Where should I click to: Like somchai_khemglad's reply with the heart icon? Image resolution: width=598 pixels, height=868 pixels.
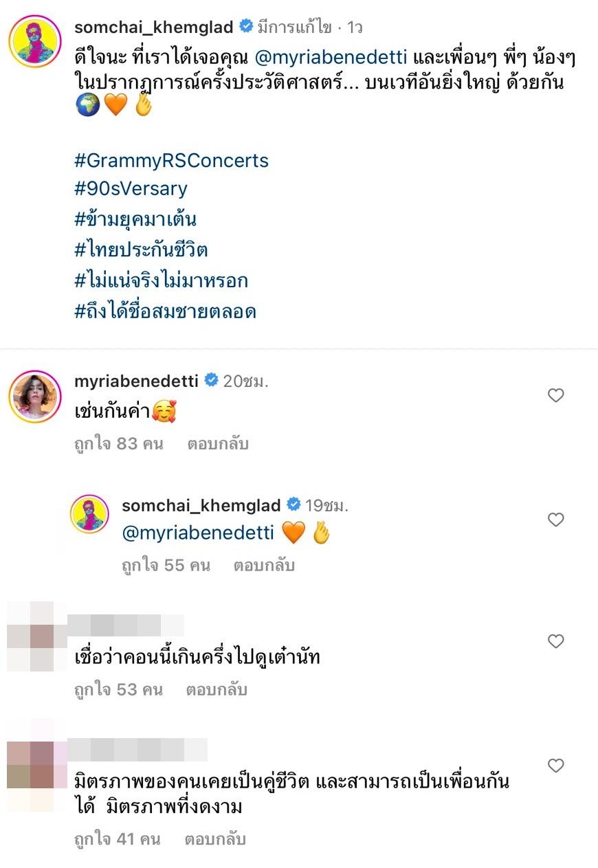(x=555, y=520)
